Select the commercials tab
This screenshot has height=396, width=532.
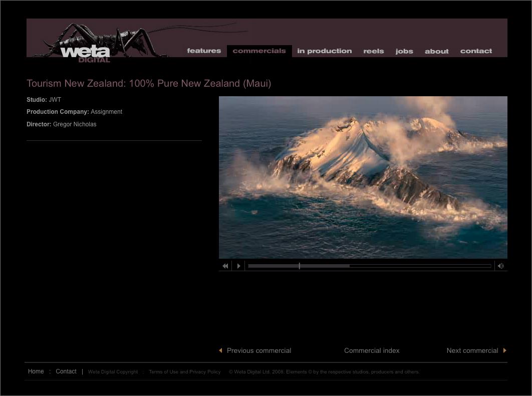(x=259, y=51)
